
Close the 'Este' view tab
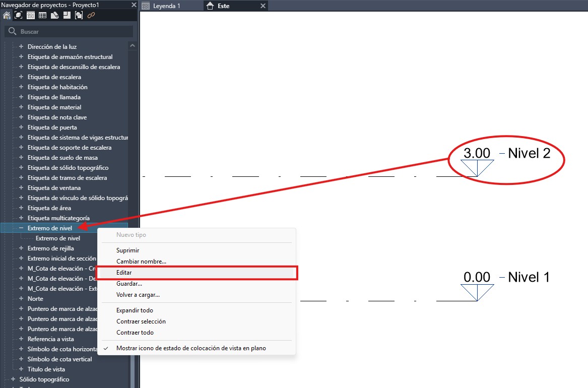point(263,6)
